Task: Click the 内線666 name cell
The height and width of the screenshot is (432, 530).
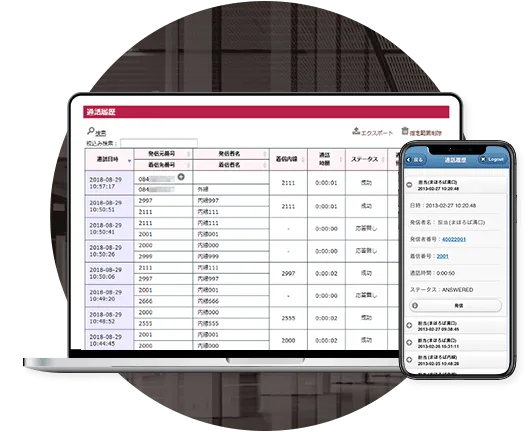Action: 231,301
